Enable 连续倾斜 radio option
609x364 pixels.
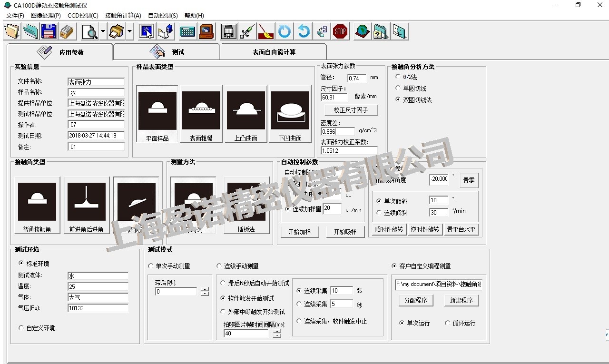(379, 213)
